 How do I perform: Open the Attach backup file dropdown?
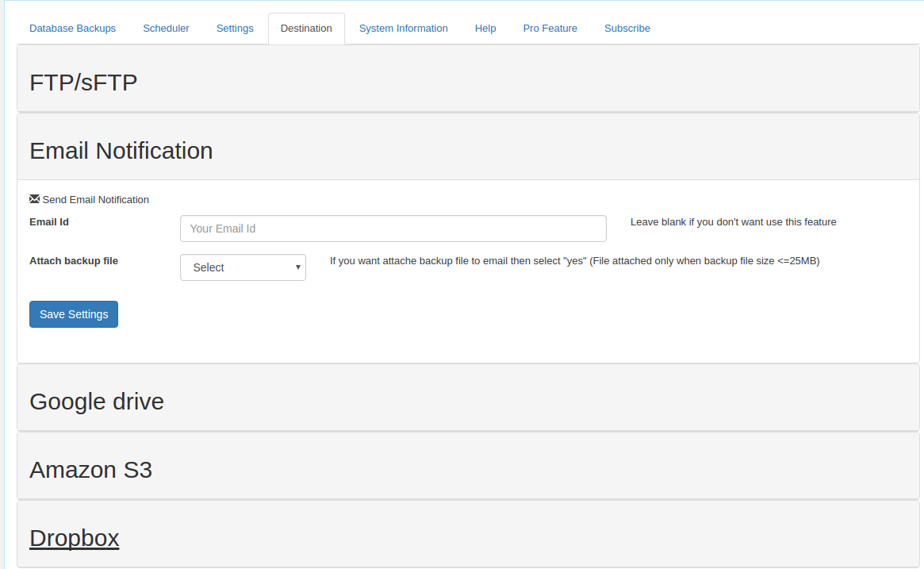click(x=243, y=267)
